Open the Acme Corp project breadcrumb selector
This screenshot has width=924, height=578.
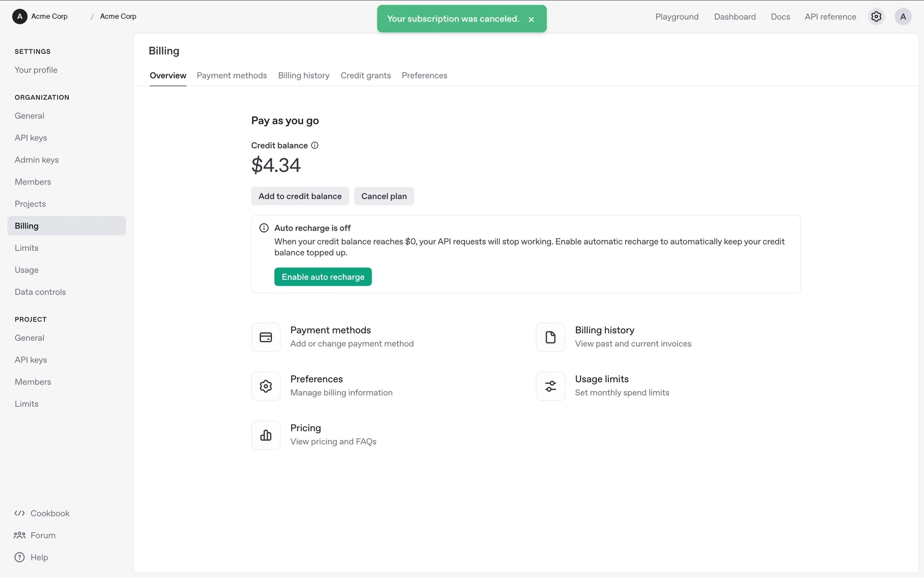[118, 16]
